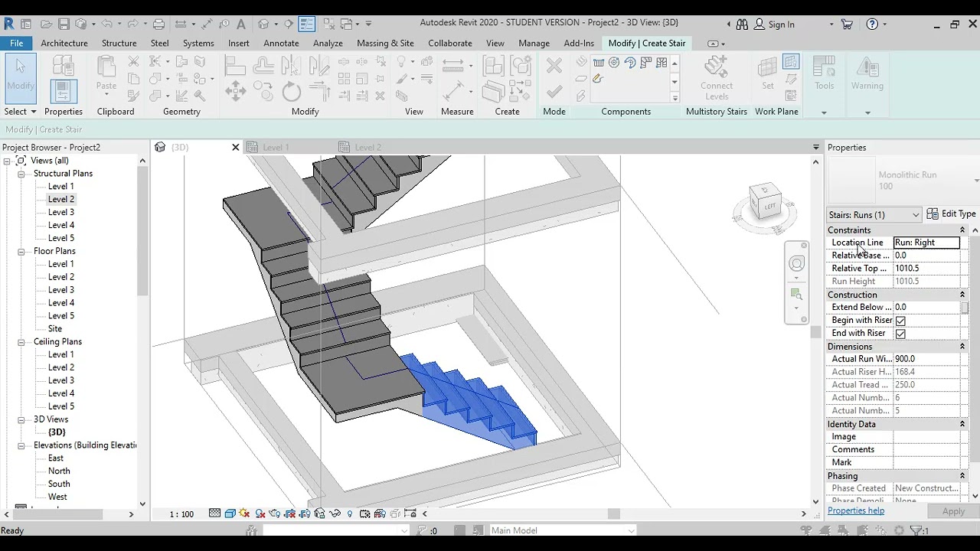The image size is (980, 551).
Task: Click Cancel Edit Mode red X
Action: 554,67
